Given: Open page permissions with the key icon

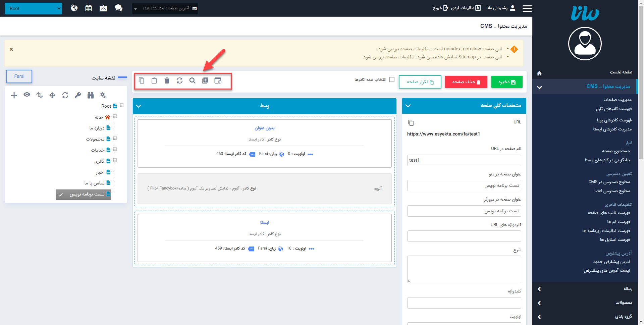Looking at the screenshot, I should pyautogui.click(x=78, y=95).
